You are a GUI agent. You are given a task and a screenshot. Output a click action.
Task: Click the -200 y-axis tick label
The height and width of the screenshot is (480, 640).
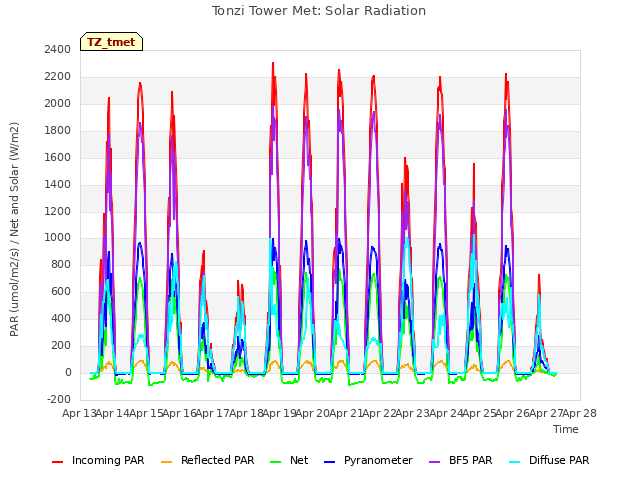(x=59, y=399)
